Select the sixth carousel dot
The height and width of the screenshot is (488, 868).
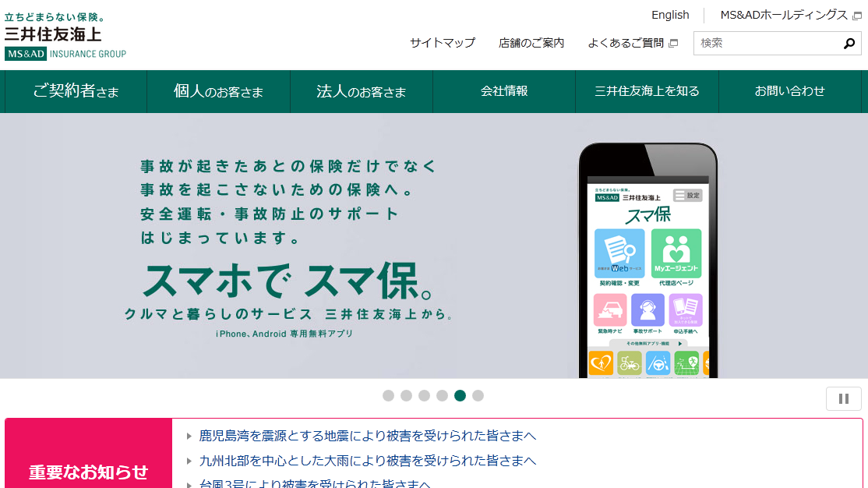pos(478,395)
